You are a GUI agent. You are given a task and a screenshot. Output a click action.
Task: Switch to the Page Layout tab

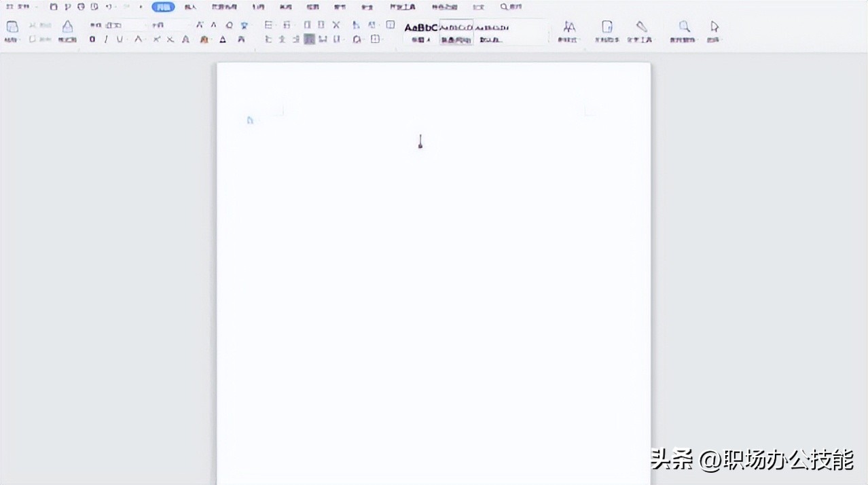click(223, 7)
